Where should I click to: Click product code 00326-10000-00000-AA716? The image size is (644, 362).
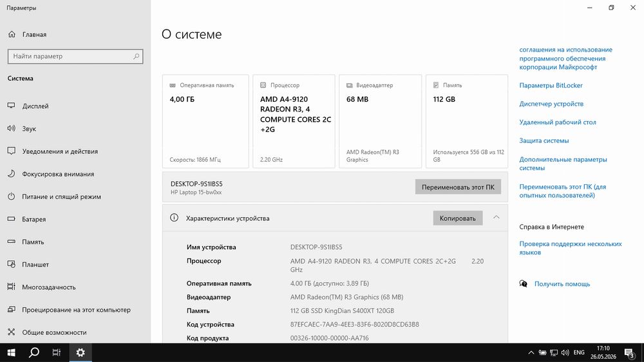pos(329,338)
